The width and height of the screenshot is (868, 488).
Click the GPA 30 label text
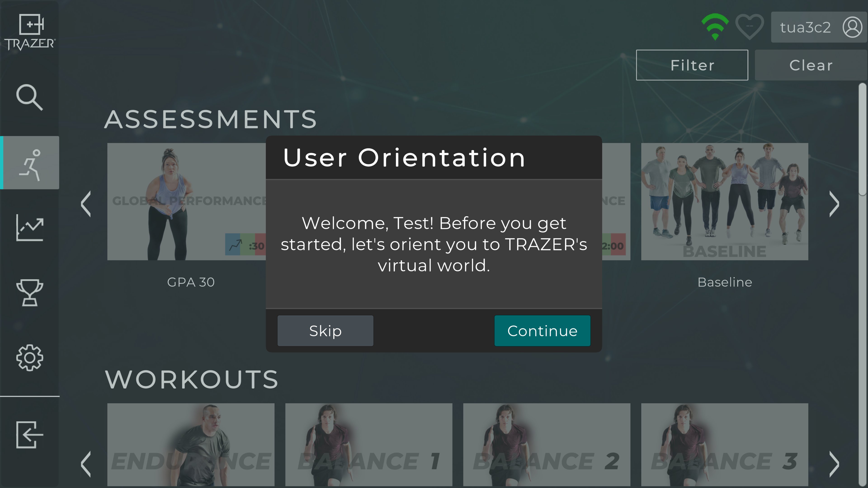(x=191, y=282)
